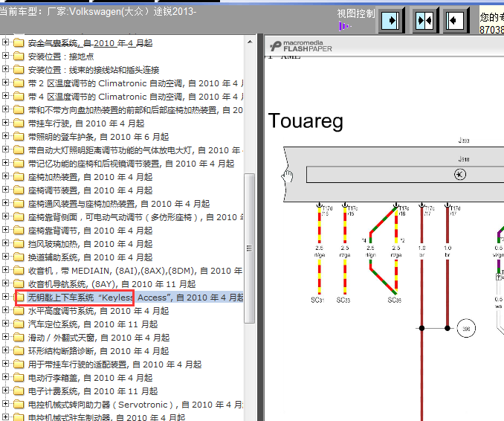Select 座椅靠背侧面，可电动气动调节 item
This screenshot has width=504, height=421.
click(135, 217)
